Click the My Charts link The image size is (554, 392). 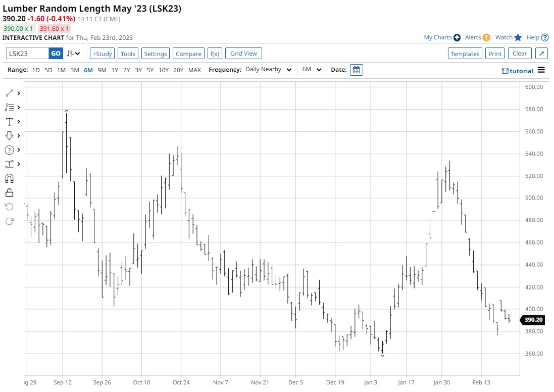442,37
